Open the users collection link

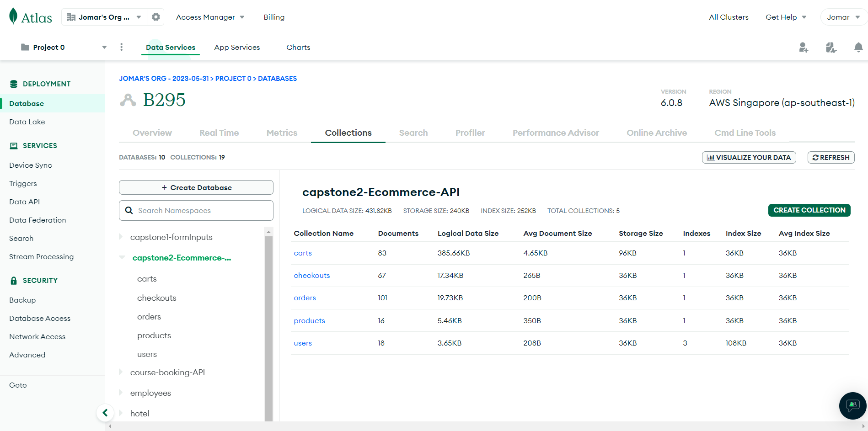303,343
